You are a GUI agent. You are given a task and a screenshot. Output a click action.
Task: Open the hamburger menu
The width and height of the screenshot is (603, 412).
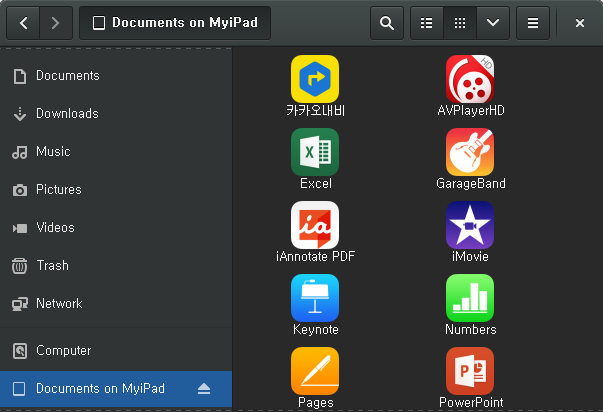533,23
